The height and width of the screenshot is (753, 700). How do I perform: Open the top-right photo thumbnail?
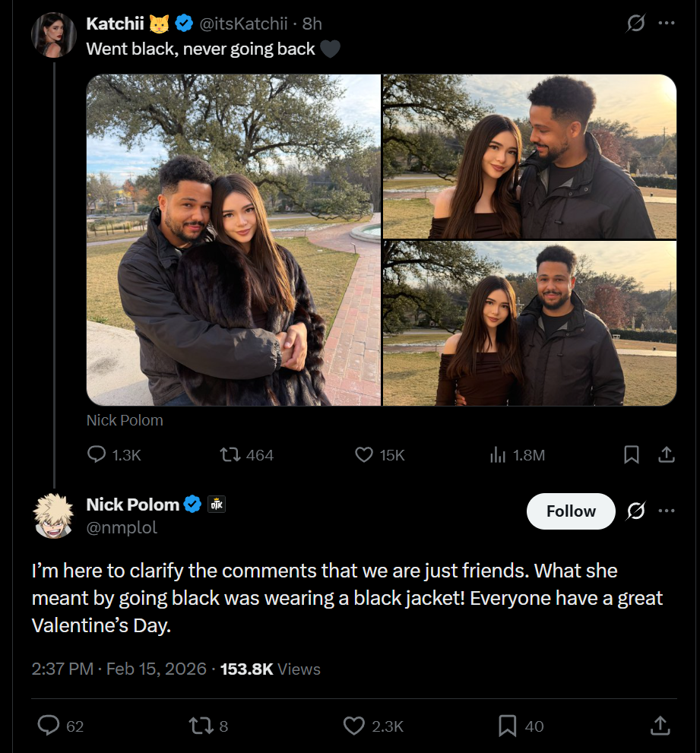(x=529, y=157)
